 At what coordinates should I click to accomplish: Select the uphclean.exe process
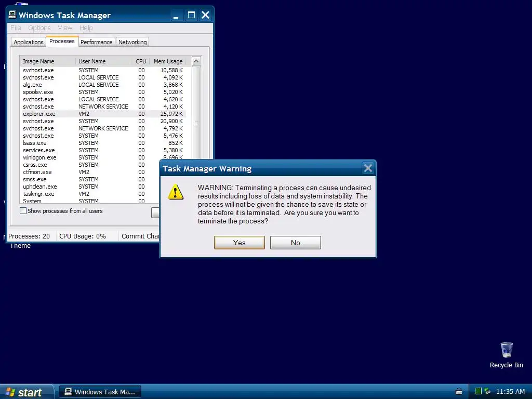(x=90, y=187)
